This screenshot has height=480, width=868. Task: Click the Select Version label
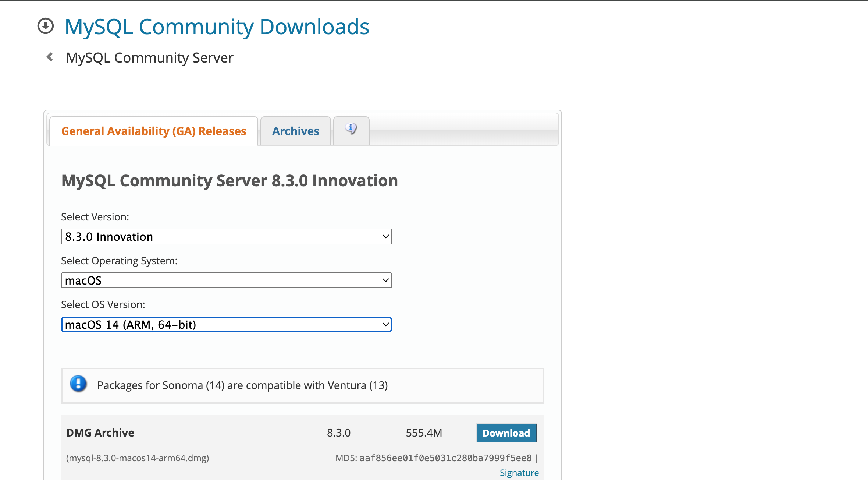[95, 217]
